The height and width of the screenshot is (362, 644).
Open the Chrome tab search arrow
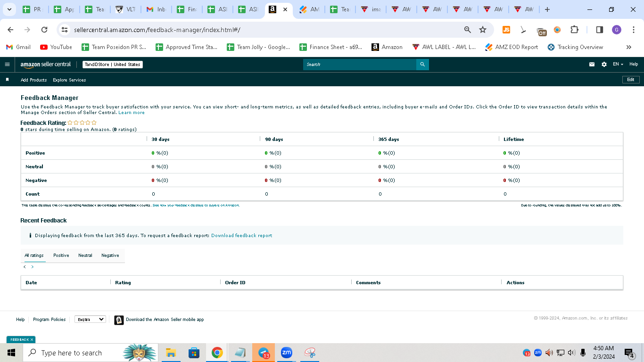coord(9,9)
